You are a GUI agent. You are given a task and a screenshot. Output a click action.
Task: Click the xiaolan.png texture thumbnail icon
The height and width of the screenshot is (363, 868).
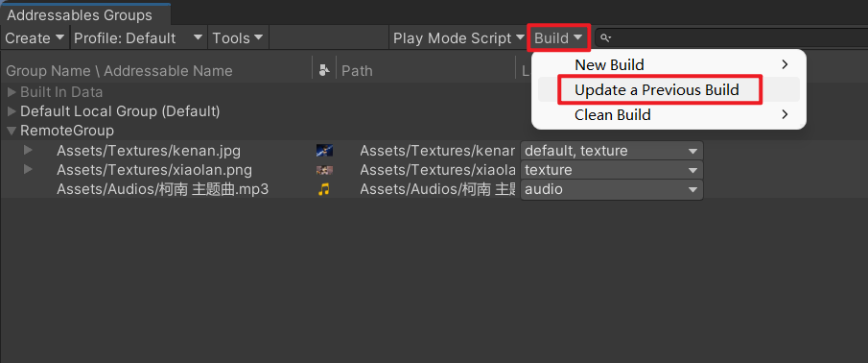pyautogui.click(x=324, y=170)
